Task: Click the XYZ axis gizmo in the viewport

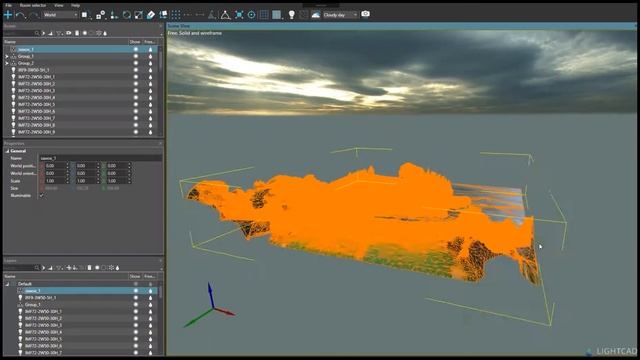Action: click(x=210, y=305)
